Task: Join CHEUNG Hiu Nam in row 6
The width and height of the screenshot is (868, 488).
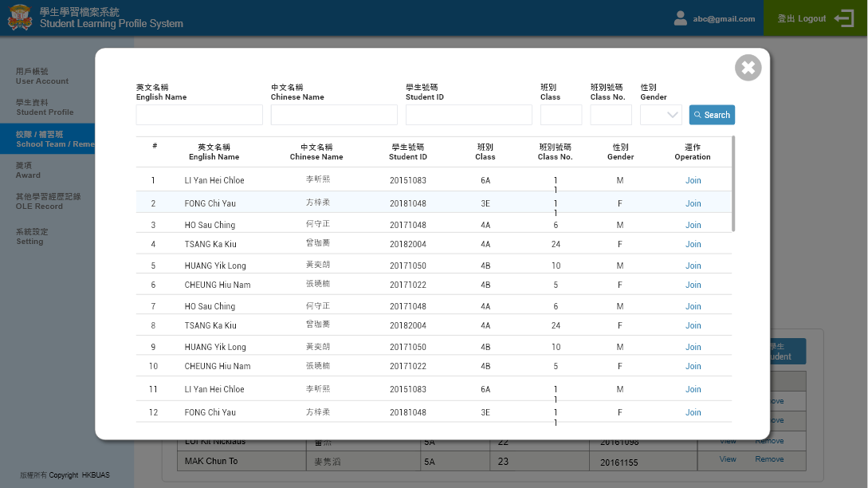Action: point(693,285)
